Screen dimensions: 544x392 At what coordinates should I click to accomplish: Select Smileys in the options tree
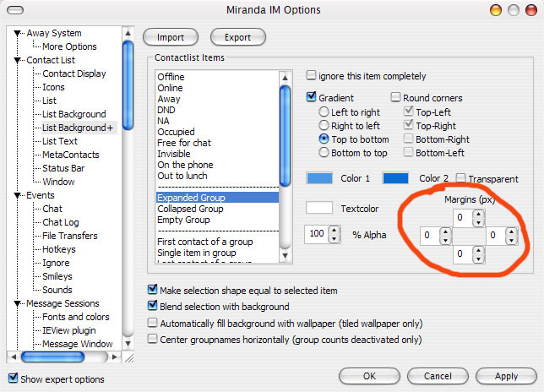click(x=57, y=276)
